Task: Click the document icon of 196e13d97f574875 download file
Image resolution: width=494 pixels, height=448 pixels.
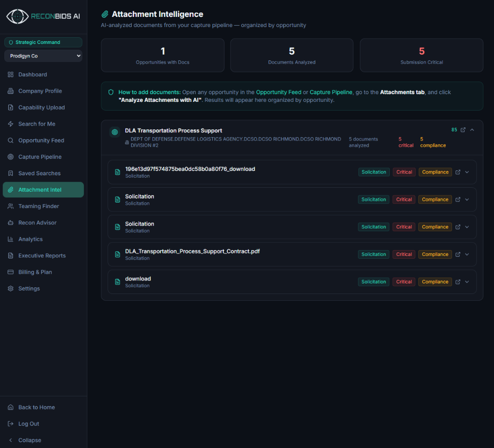Action: click(x=118, y=172)
